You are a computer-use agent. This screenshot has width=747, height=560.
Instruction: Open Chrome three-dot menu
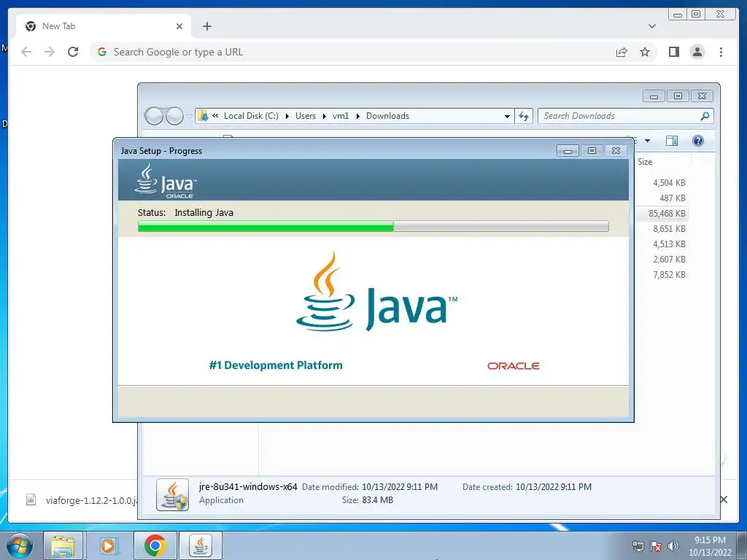click(721, 52)
